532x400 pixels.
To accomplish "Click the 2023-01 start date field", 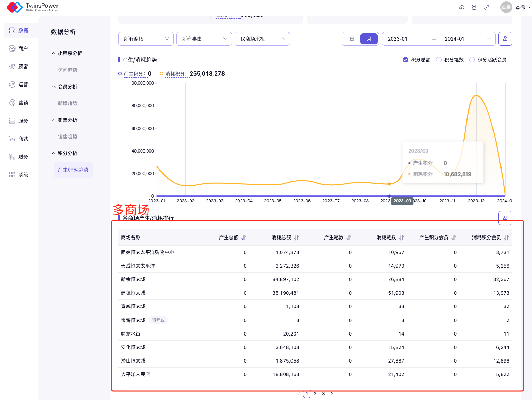I will 398,39.
